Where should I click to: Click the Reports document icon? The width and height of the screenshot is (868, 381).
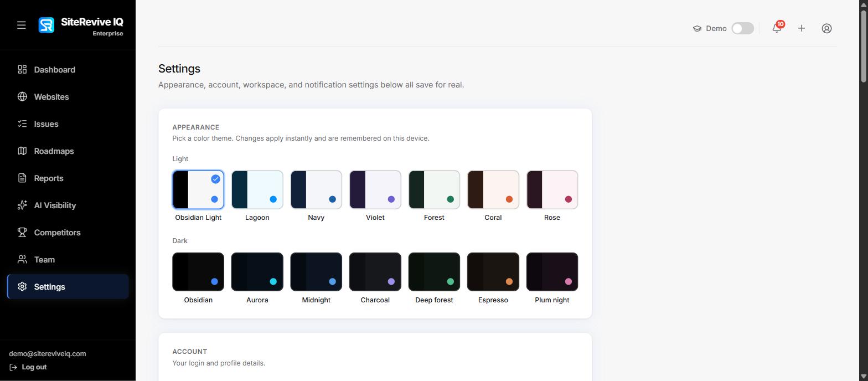22,178
